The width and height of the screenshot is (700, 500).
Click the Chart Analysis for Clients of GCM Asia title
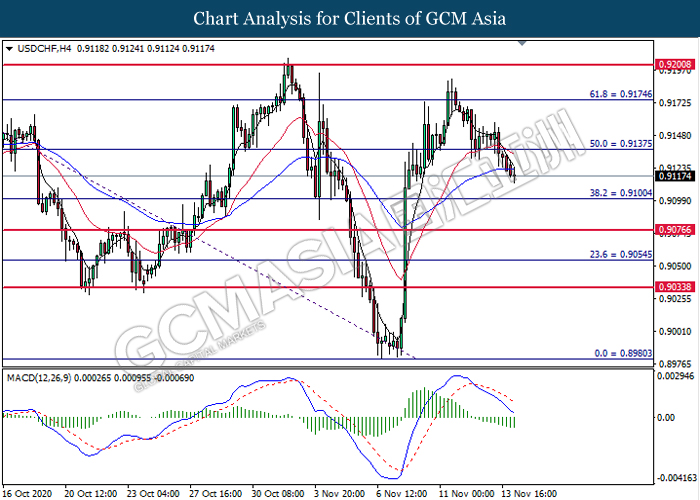coord(350,19)
